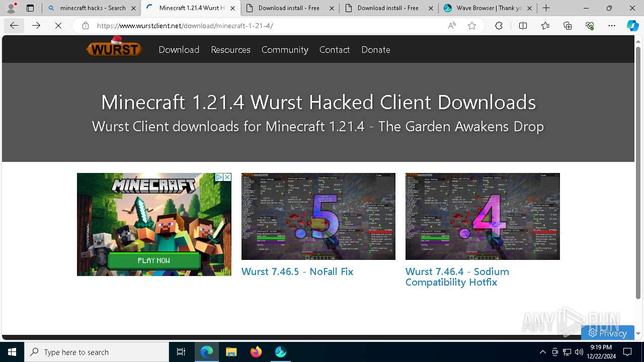Screen dimensions: 644x362
Task: Open Wave Browser from taskbar
Action: [281, 352]
